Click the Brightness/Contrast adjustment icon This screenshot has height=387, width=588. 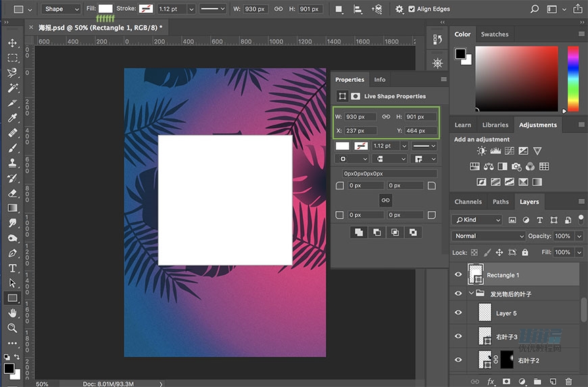tap(481, 151)
